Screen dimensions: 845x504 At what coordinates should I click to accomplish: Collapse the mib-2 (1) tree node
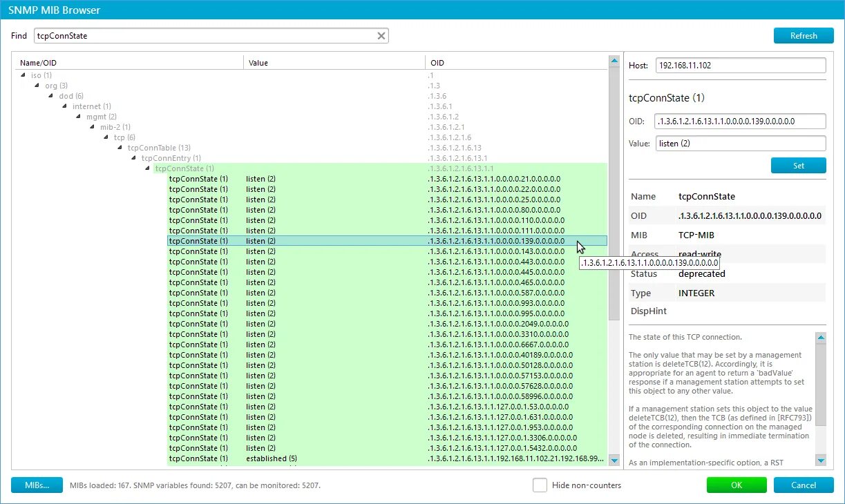pyautogui.click(x=93, y=127)
